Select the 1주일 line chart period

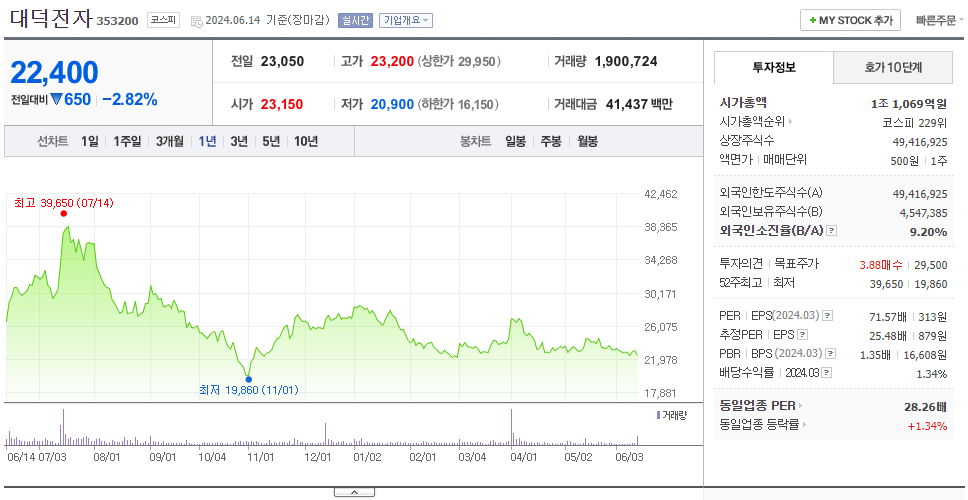pyautogui.click(x=127, y=141)
